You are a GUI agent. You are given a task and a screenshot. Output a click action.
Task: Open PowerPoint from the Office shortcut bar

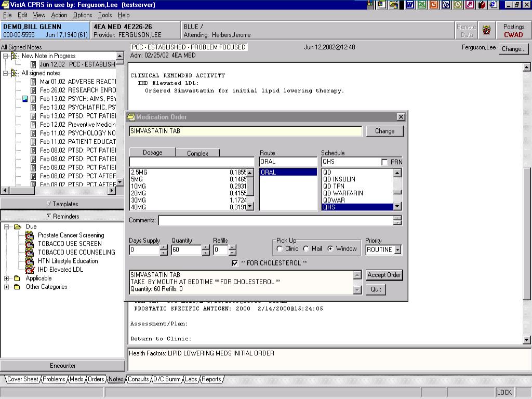click(x=434, y=5)
